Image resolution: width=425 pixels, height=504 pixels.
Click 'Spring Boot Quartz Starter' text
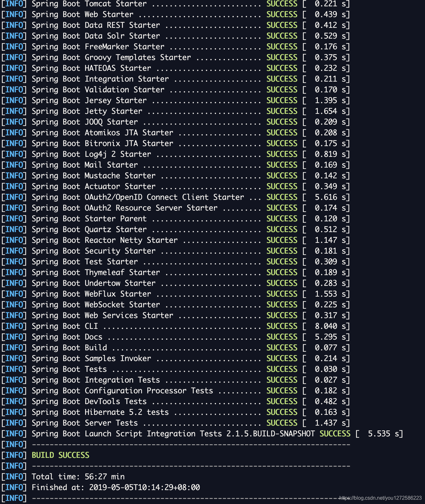(89, 230)
